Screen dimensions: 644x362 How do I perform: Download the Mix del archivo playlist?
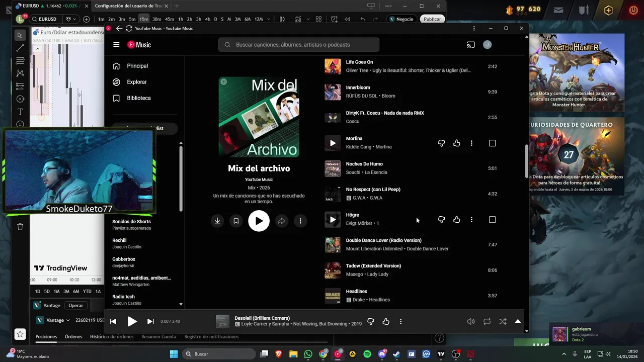point(217,221)
